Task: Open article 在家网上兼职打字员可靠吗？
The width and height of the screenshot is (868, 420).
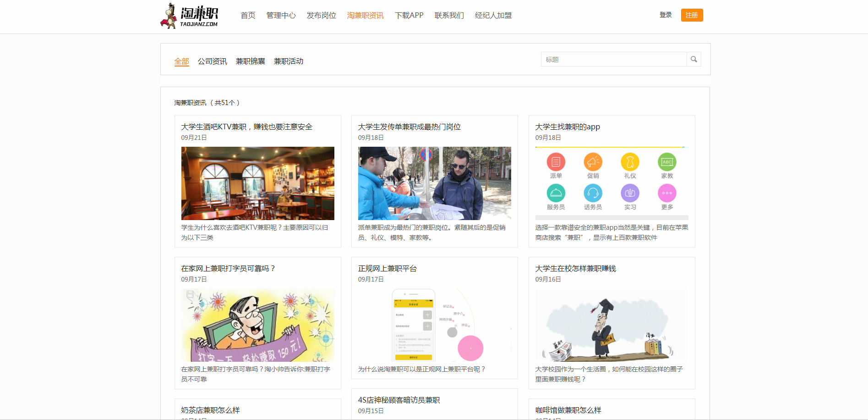Action: [x=228, y=268]
